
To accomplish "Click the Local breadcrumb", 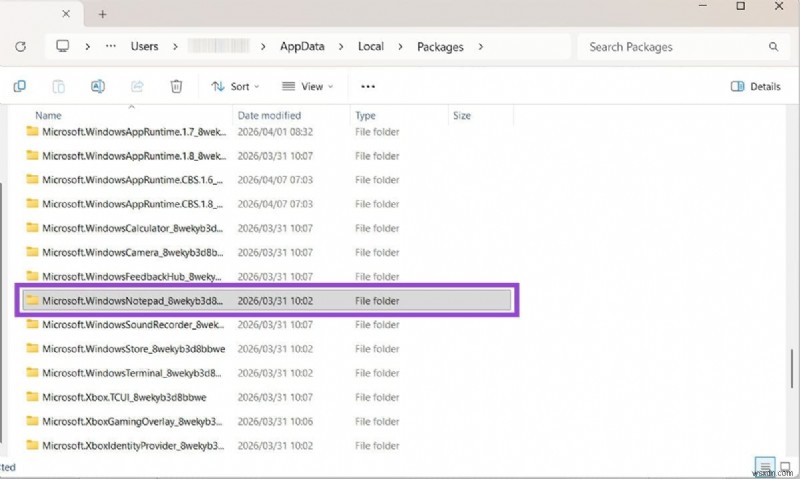I will point(370,46).
